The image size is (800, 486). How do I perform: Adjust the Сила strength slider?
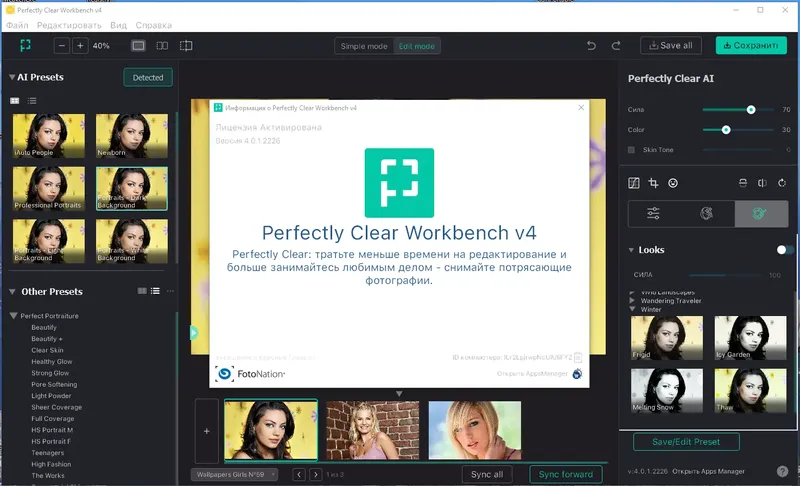coord(751,110)
